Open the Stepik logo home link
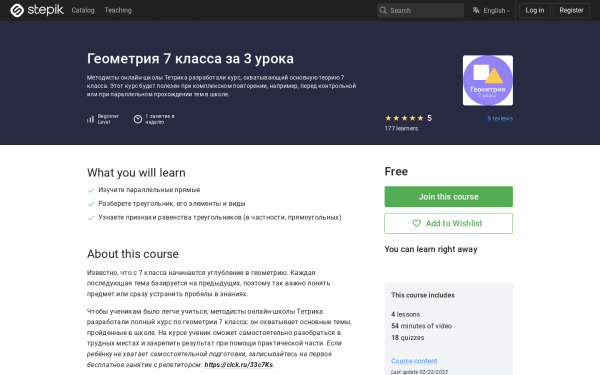The image size is (600, 375). coord(37,10)
